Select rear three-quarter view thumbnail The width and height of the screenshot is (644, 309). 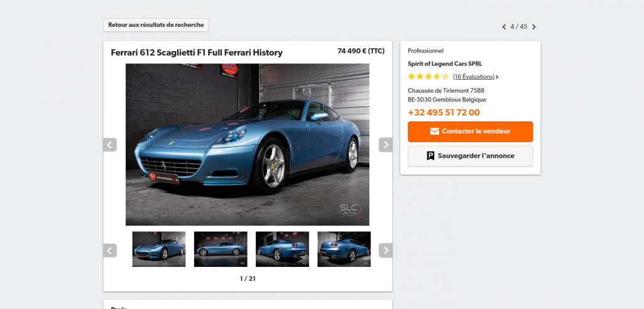[282, 249]
